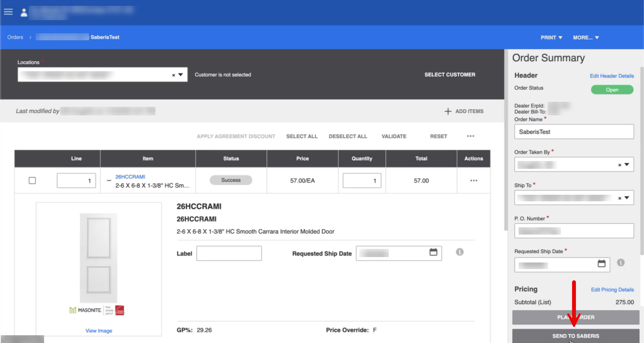Expand the Ship To dropdown
644x343 pixels.
pos(627,198)
